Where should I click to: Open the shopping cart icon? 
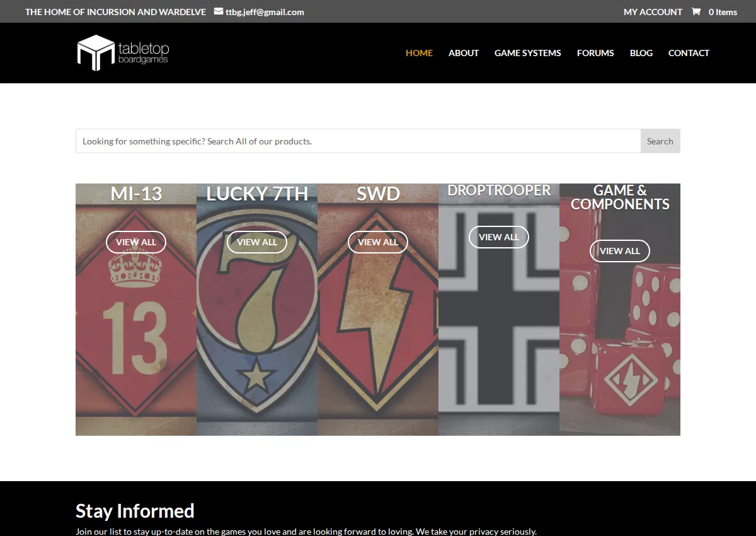pyautogui.click(x=696, y=11)
